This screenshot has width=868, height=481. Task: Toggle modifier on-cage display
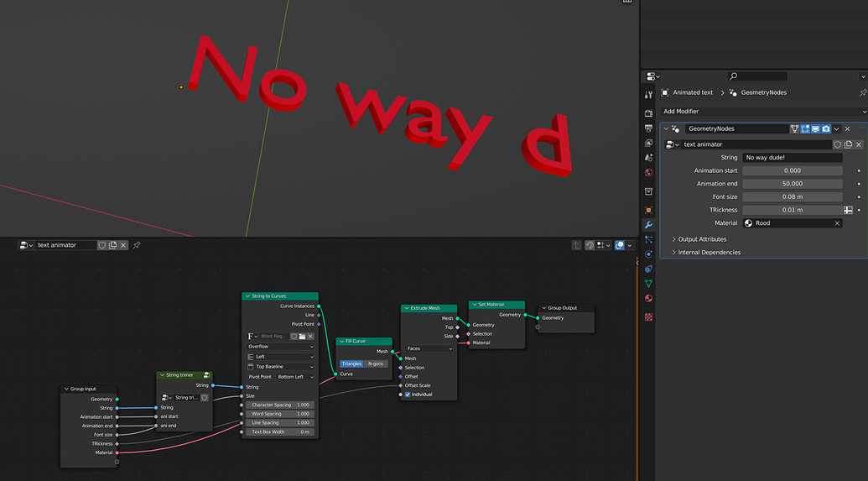[x=794, y=128]
